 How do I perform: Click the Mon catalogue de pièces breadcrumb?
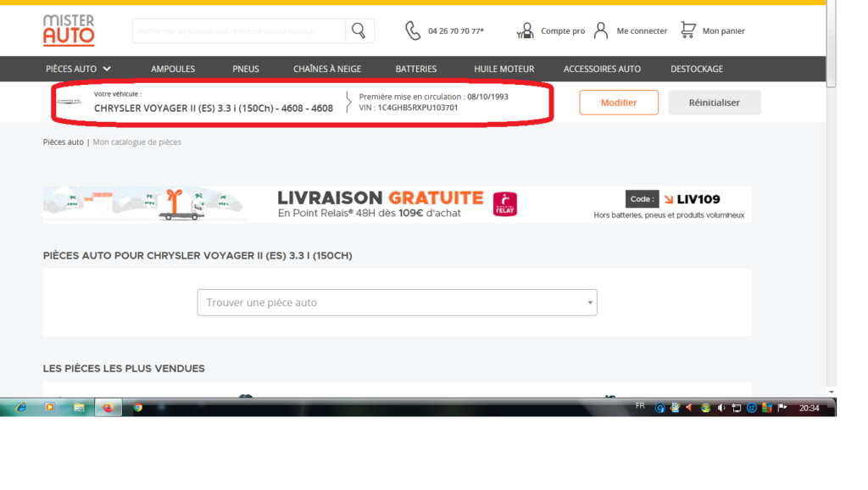(x=136, y=142)
